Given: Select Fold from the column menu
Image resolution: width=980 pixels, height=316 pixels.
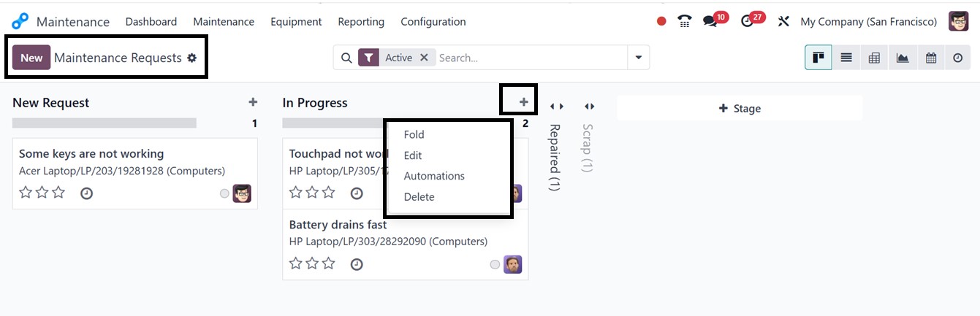Looking at the screenshot, I should click(414, 134).
